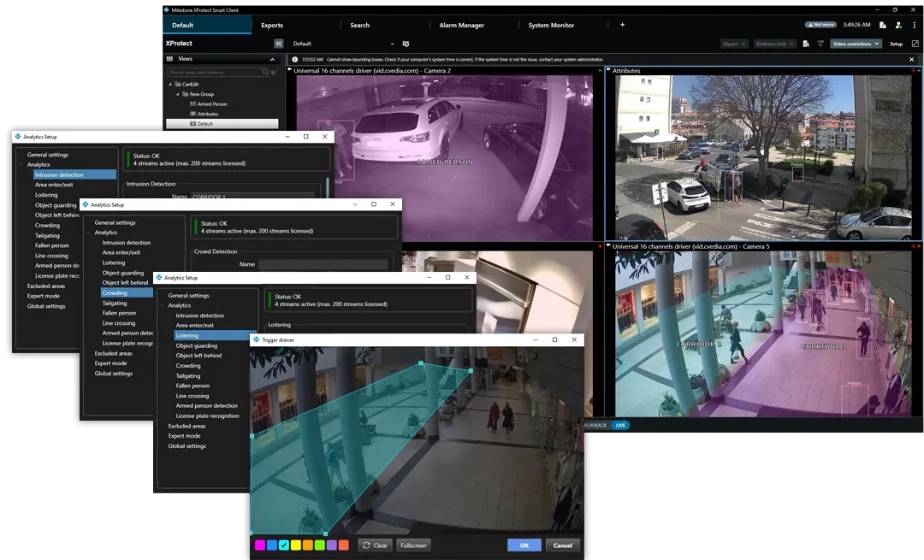
Task: Toggle Setup mode in the top toolbar
Action: [x=896, y=44]
